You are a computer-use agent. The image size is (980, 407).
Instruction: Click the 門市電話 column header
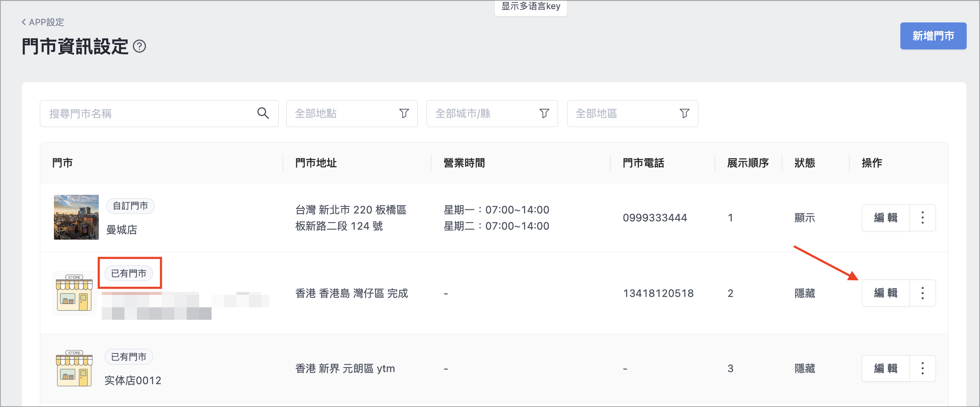click(x=644, y=163)
